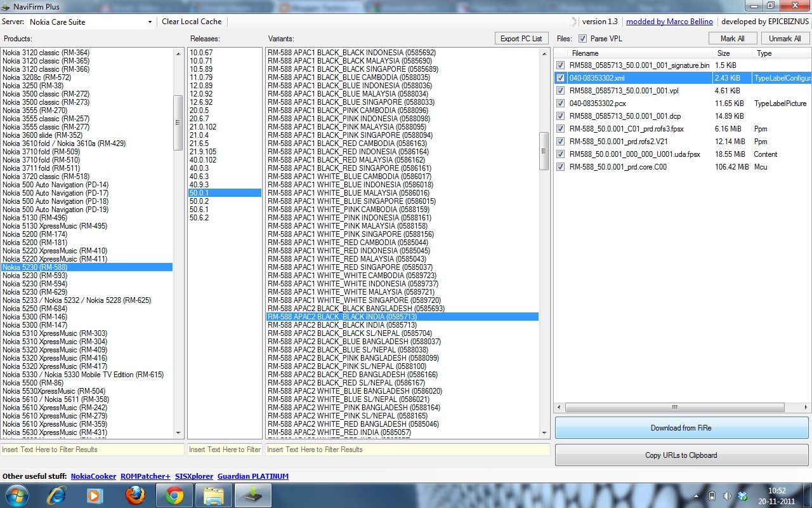The height and width of the screenshot is (508, 812).
Task: Uncheck the RM588_0585713_50.0.001_001.vpl checkbox
Action: 560,91
